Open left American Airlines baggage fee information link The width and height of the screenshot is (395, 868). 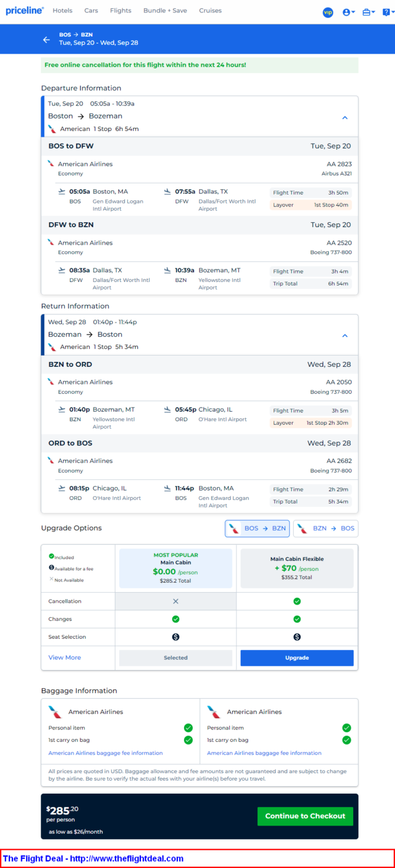point(106,753)
